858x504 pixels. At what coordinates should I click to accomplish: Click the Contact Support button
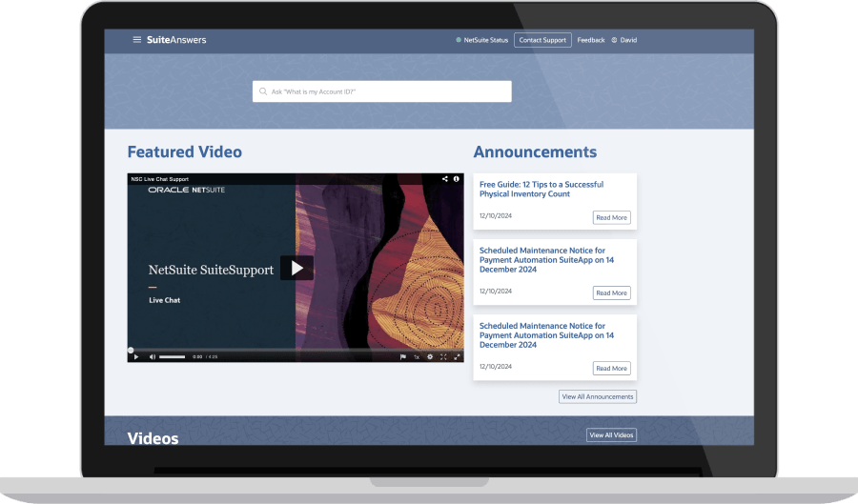click(542, 40)
